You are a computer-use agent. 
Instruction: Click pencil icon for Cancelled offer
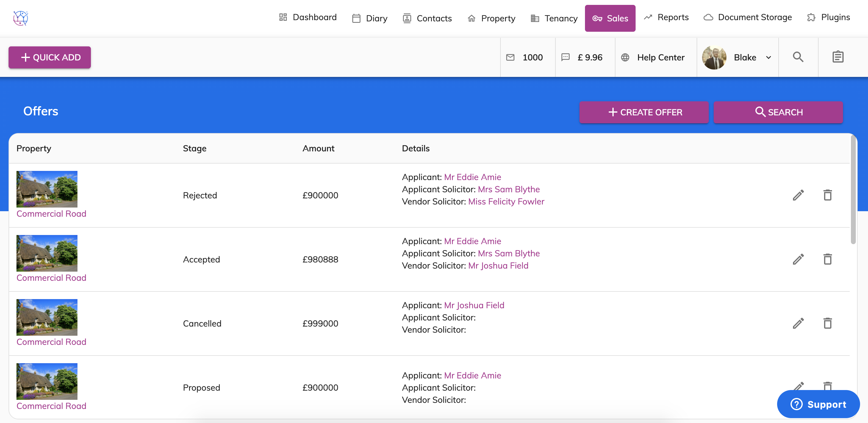pos(798,323)
